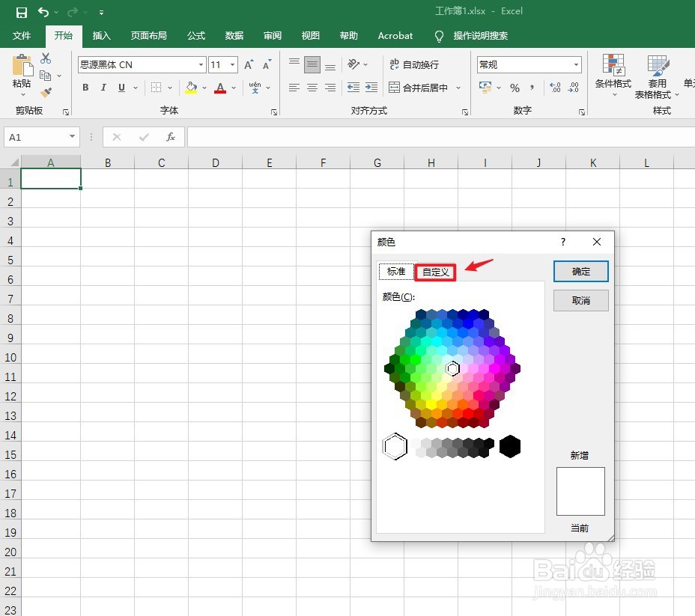Open 套用表格格式 table format menu
This screenshot has width=695, height=616.
[x=657, y=76]
